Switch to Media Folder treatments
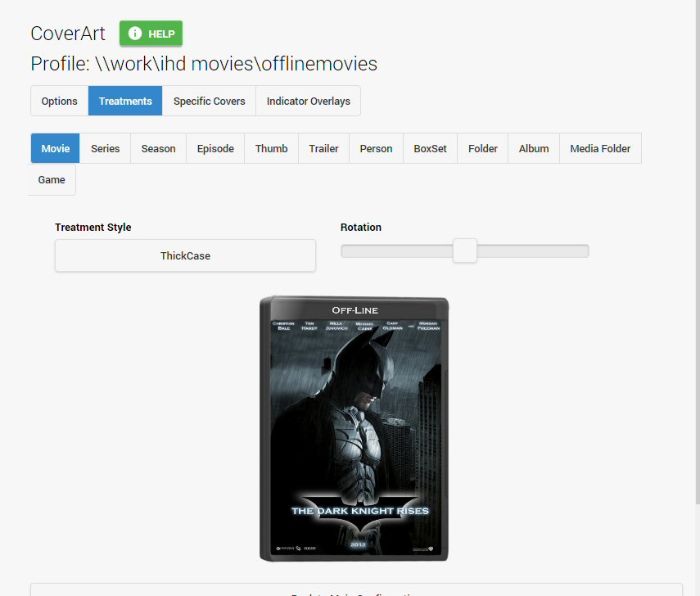The image size is (700, 596). 600,148
